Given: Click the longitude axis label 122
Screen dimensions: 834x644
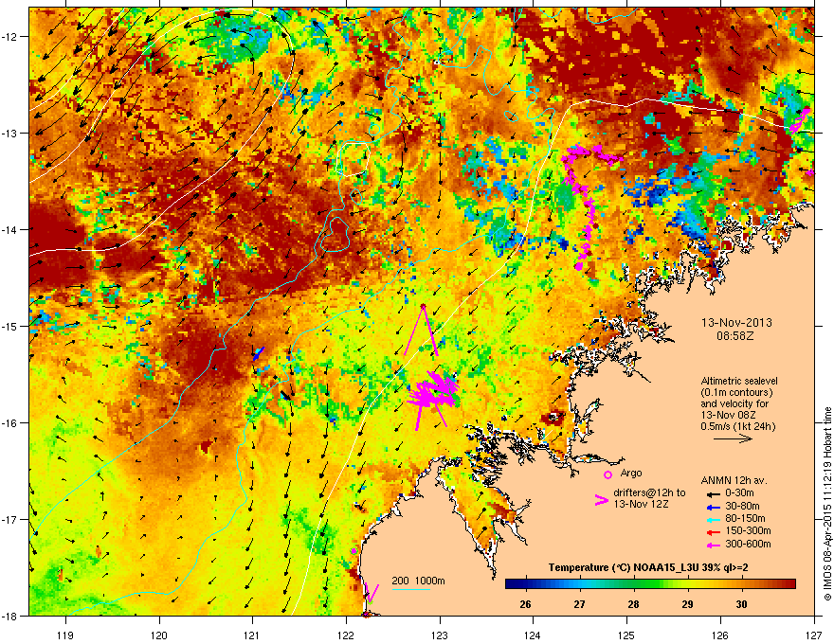Looking at the screenshot, I should pyautogui.click(x=346, y=635).
